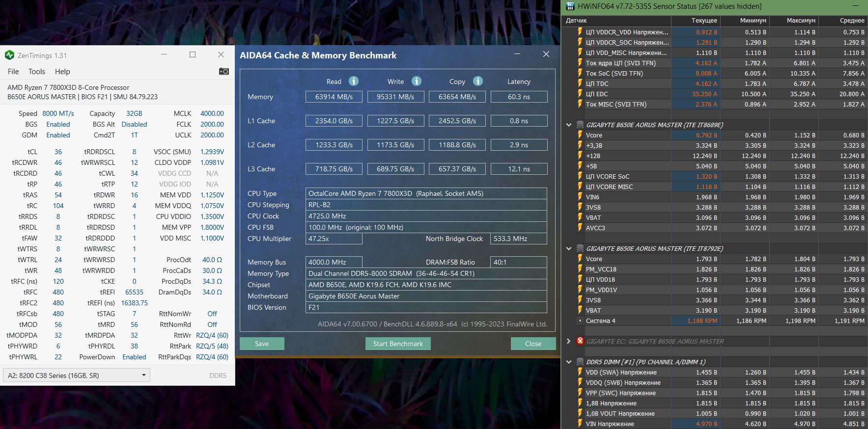The height and width of the screenshot is (429, 868).
Task: Collapse the ITE IT8792E sensor group
Action: [x=569, y=248]
